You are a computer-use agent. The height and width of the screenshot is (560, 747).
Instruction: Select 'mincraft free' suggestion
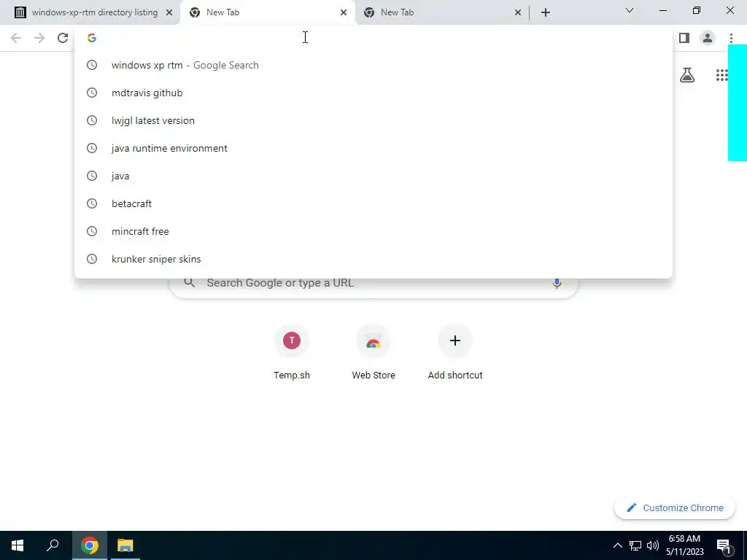pos(373,231)
